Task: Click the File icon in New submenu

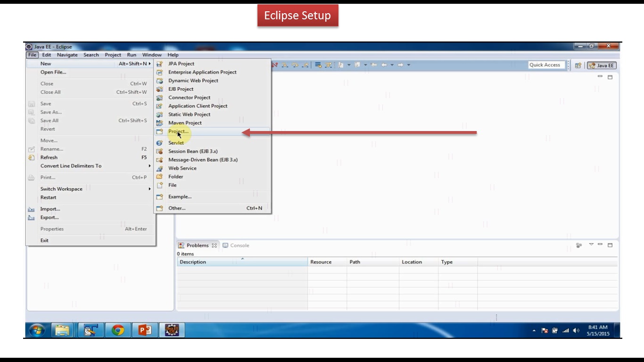Action: pos(159,185)
